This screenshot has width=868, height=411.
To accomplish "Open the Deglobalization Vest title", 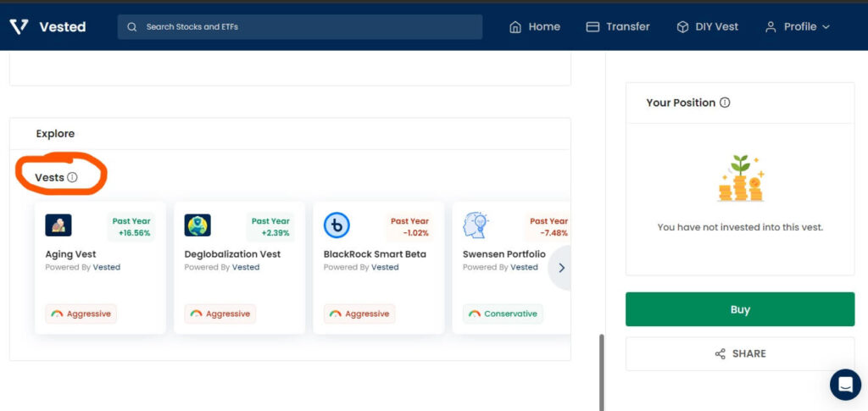I will click(x=232, y=254).
